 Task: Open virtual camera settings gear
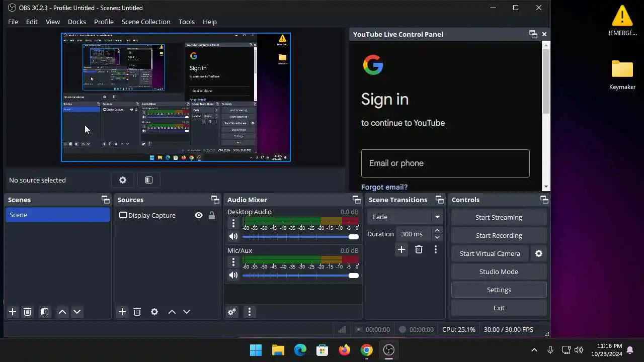[x=539, y=253]
